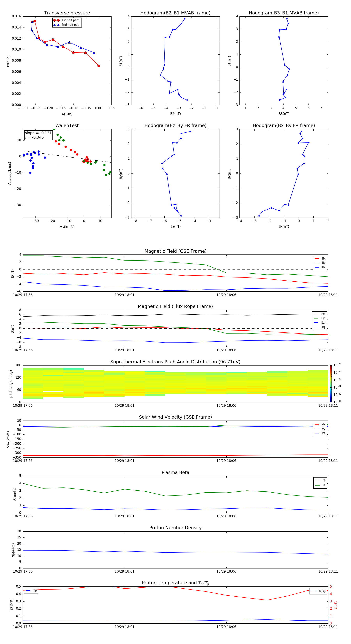Click the 'Vsw(km/s)' axis label
This screenshot has height=644, width=351.
pos(8,439)
